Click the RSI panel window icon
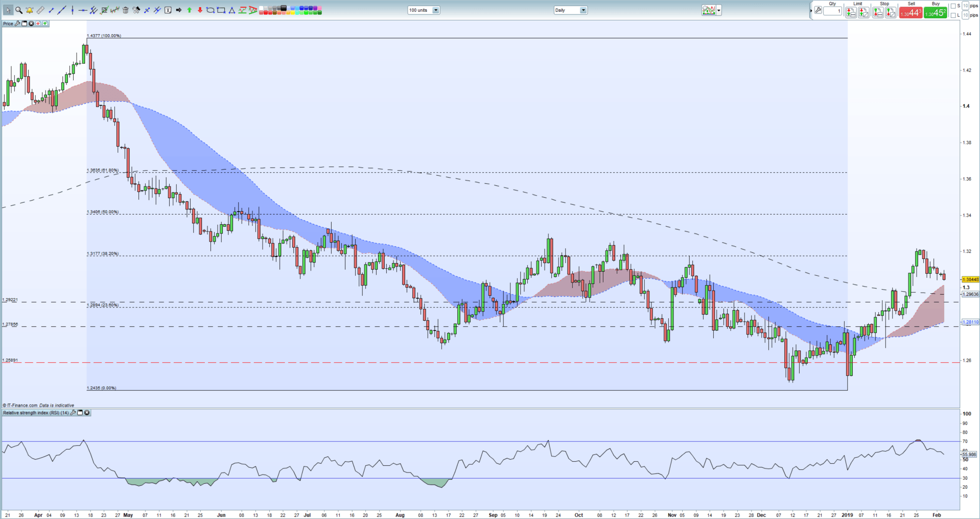The height and width of the screenshot is (519, 980). click(x=80, y=413)
